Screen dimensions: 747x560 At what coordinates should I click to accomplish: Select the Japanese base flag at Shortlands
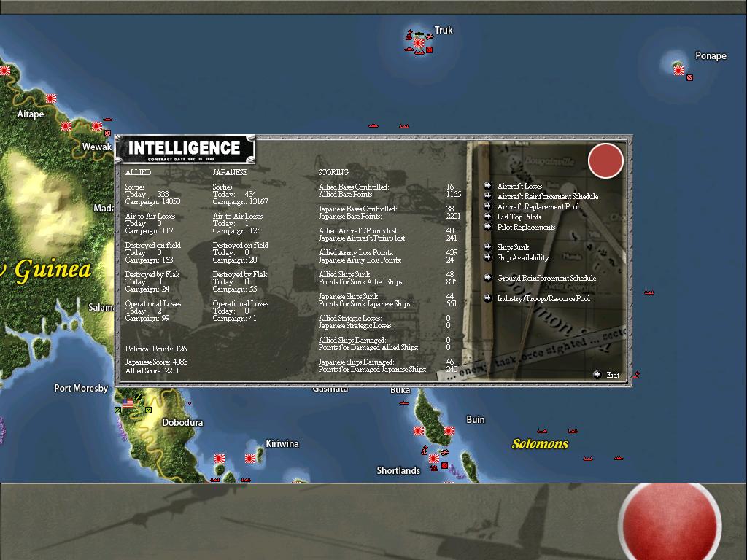click(x=434, y=459)
